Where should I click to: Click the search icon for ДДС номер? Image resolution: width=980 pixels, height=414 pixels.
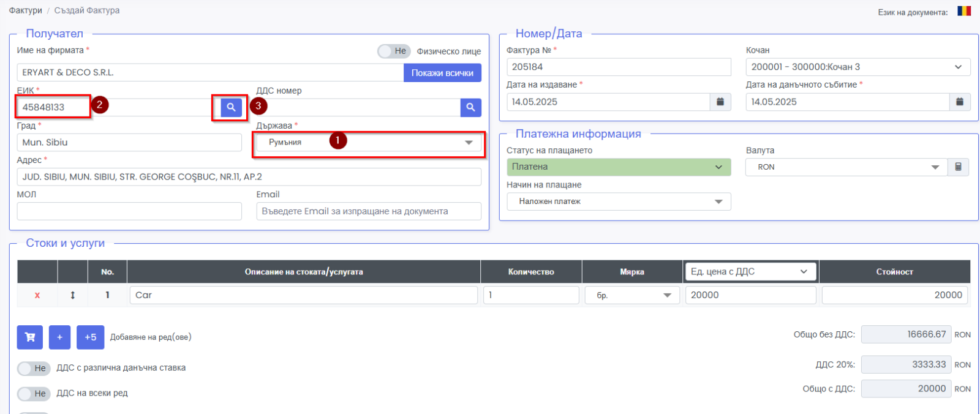pyautogui.click(x=470, y=107)
